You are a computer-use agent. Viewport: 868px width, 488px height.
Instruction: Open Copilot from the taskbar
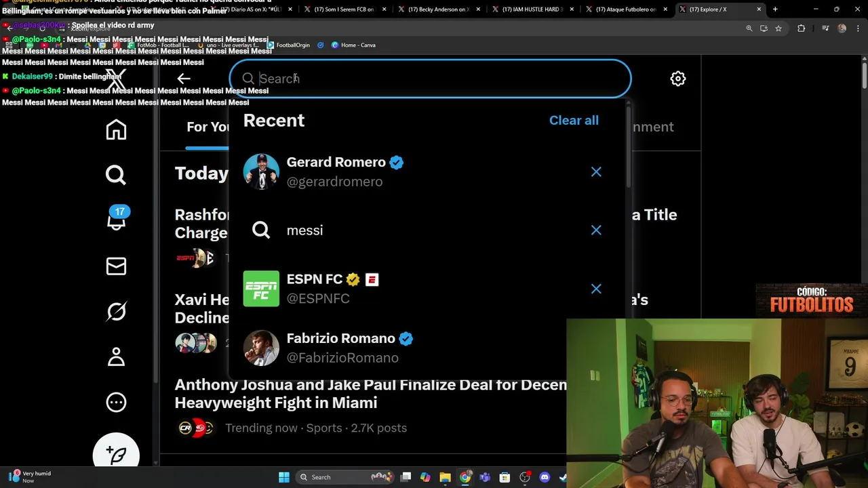(x=425, y=477)
